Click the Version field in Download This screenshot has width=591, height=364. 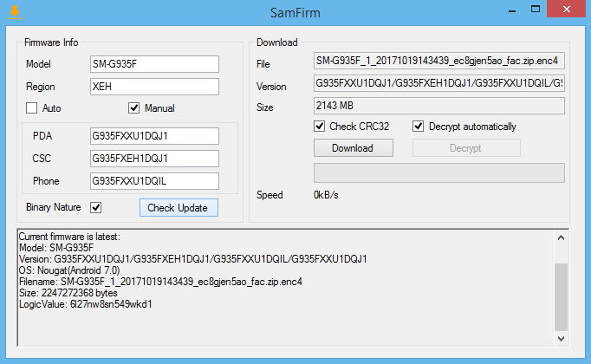point(439,83)
